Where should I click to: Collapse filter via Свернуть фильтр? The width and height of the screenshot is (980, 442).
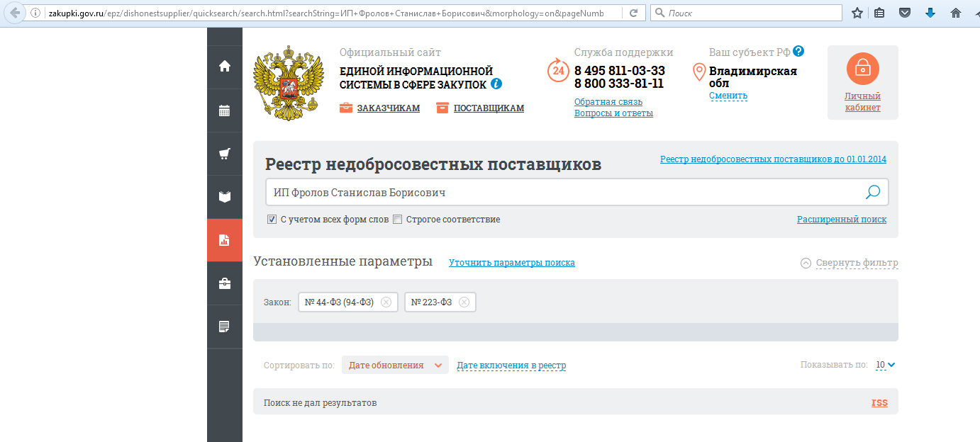coord(850,263)
